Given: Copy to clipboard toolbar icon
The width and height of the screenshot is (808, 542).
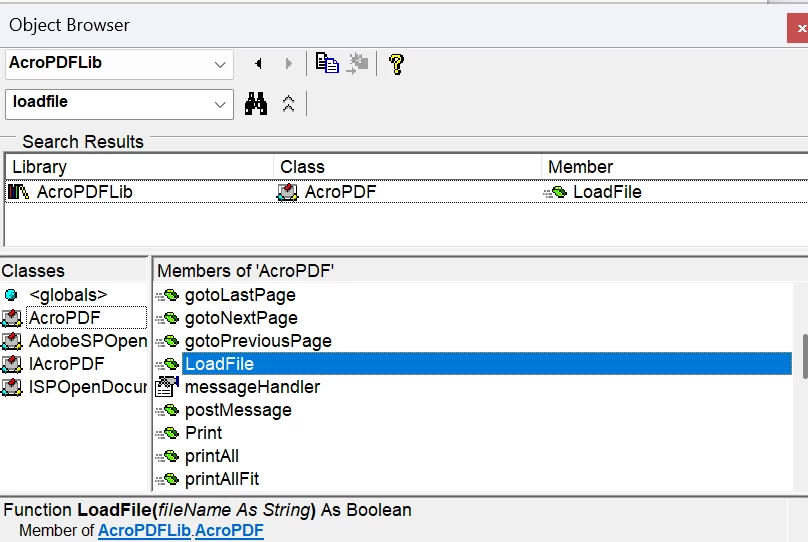Looking at the screenshot, I should [327, 63].
